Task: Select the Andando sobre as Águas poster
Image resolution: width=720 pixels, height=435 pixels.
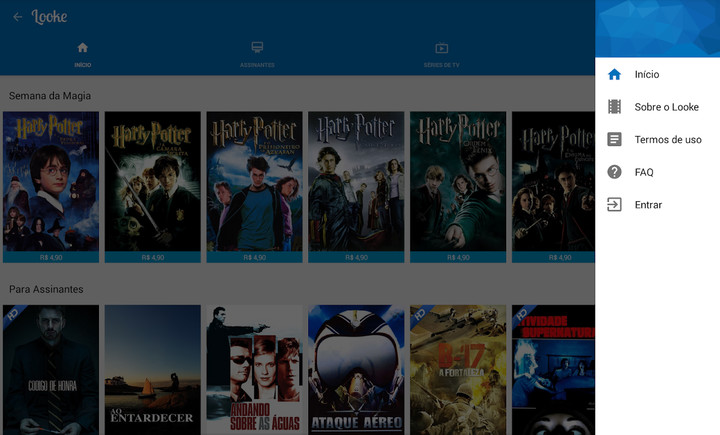Action: coord(255,370)
